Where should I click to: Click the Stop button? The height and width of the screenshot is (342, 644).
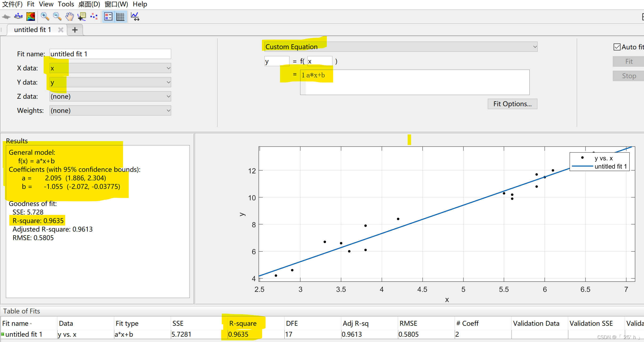(629, 76)
